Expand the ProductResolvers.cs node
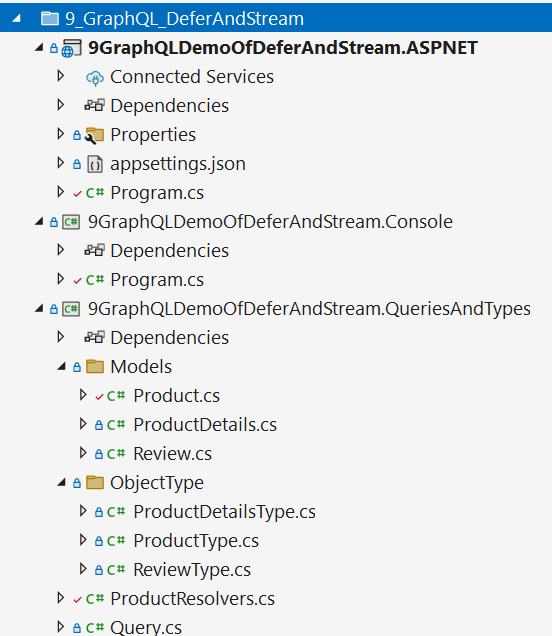Screen dimensions: 552x636 tap(60, 598)
